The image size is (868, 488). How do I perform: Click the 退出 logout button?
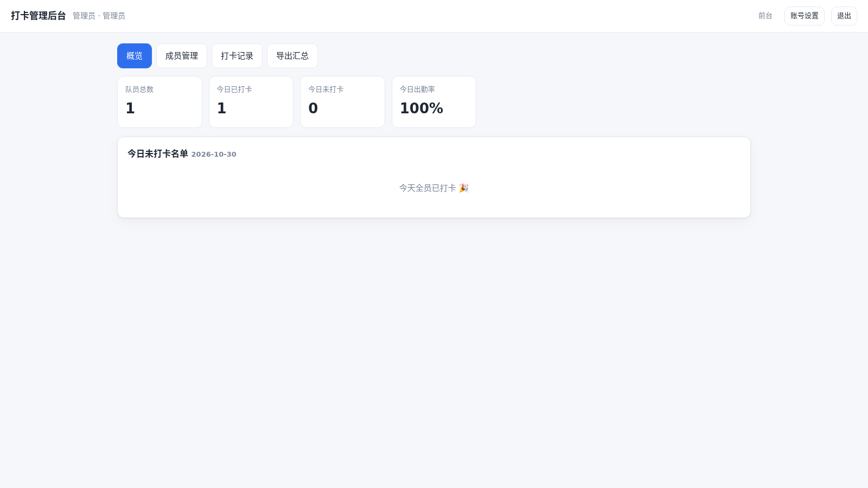(x=844, y=16)
